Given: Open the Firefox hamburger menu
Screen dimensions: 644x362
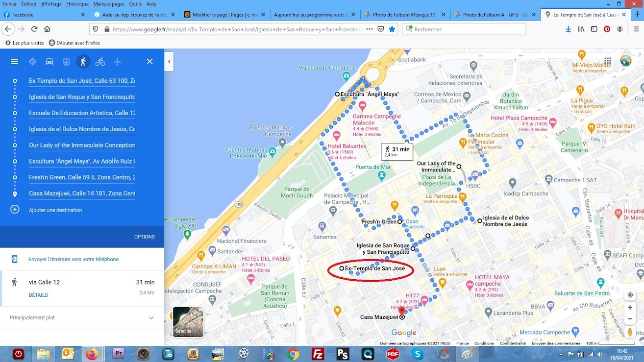Looking at the screenshot, I should (636, 29).
